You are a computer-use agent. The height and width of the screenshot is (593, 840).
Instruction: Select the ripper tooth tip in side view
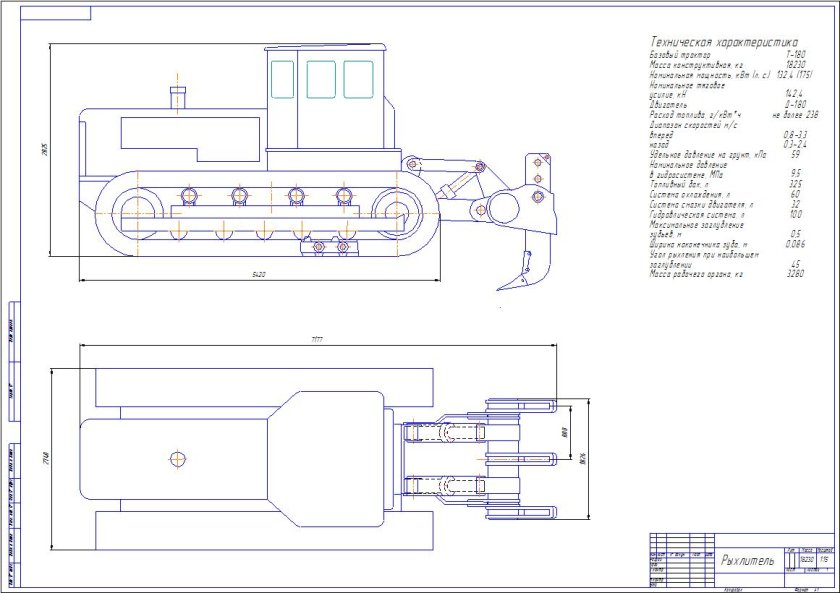(501, 287)
